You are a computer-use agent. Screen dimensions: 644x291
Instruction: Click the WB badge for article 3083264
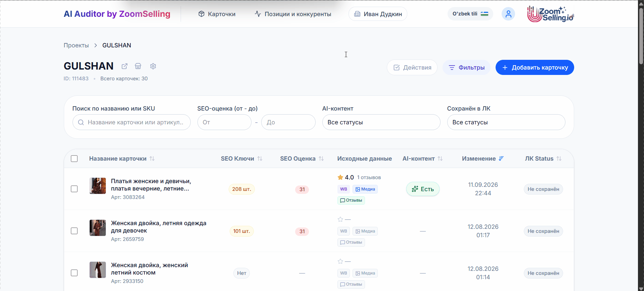coord(343,189)
